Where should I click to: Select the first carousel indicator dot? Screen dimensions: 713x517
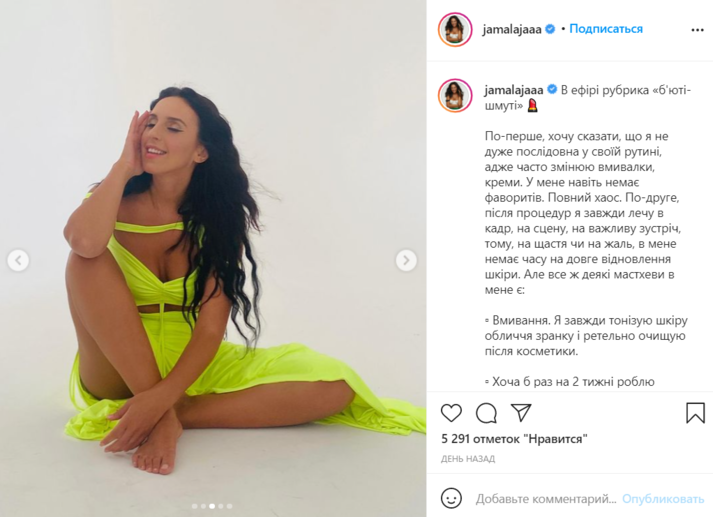click(195, 506)
